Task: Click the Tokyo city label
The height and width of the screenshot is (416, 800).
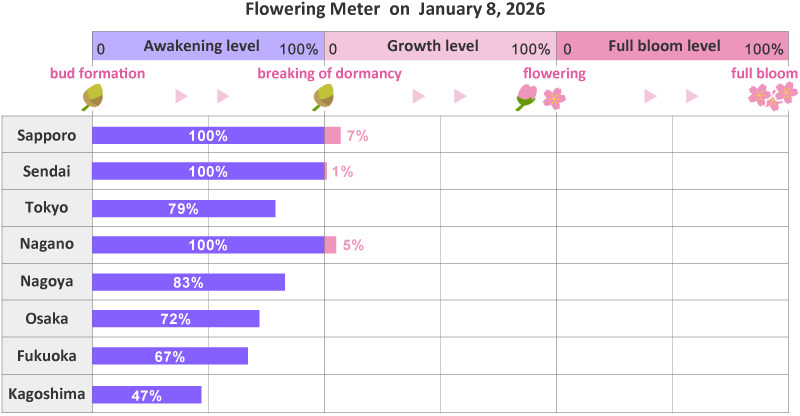Action: coord(46,208)
